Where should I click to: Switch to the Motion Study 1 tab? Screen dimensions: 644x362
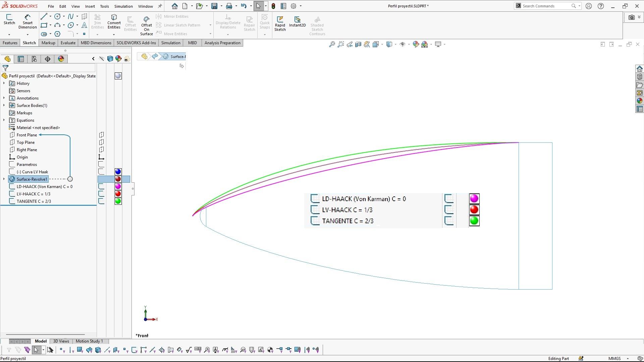pyautogui.click(x=89, y=341)
